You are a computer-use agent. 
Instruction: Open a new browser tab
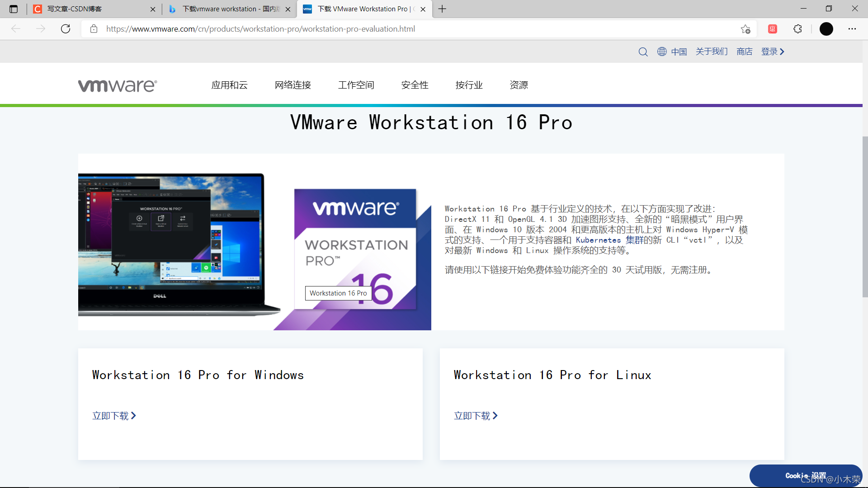pyautogui.click(x=442, y=9)
